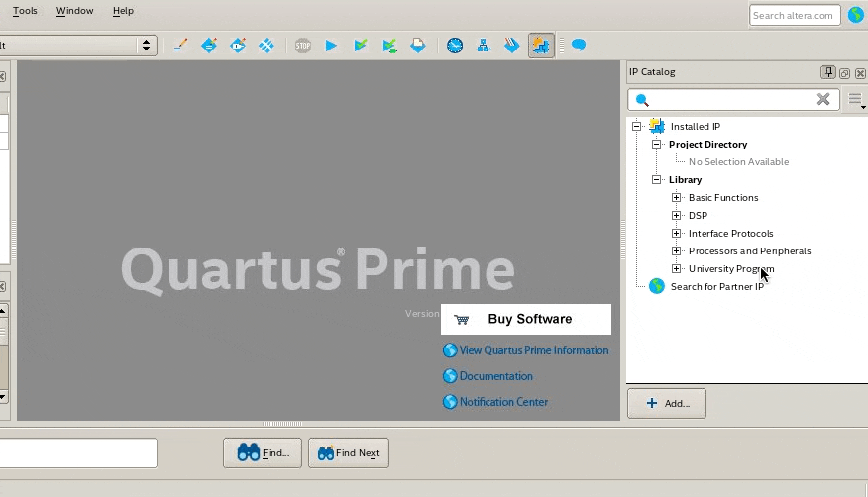Open View Quartus Prime Information link
868x497 pixels.
(x=534, y=350)
